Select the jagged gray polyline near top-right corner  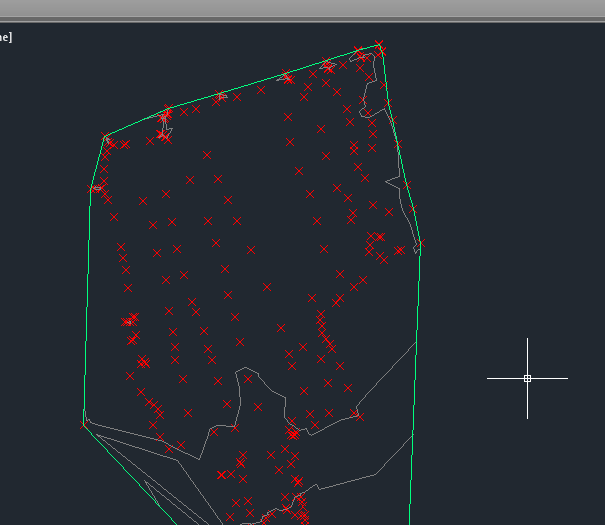[370, 95]
